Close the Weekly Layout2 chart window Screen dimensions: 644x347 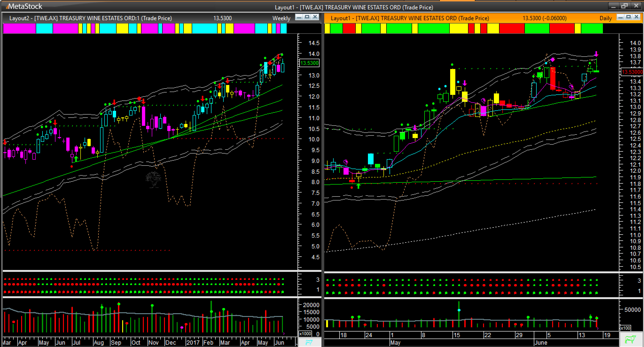[315, 17]
